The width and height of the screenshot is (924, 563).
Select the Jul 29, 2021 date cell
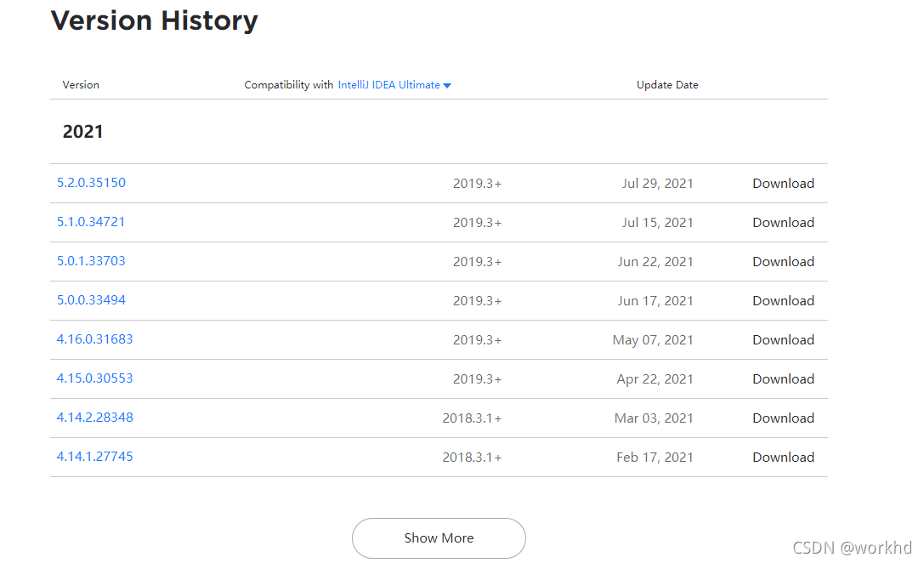coord(658,184)
